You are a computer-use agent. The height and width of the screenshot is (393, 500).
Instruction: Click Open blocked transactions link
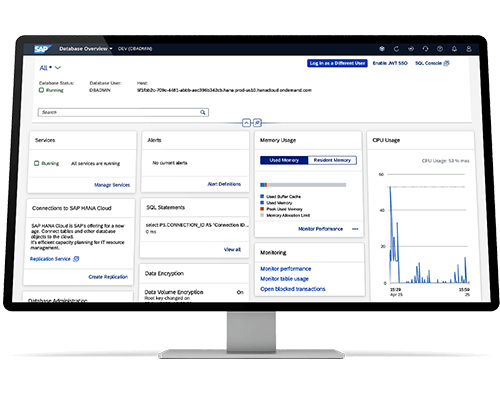click(x=293, y=289)
